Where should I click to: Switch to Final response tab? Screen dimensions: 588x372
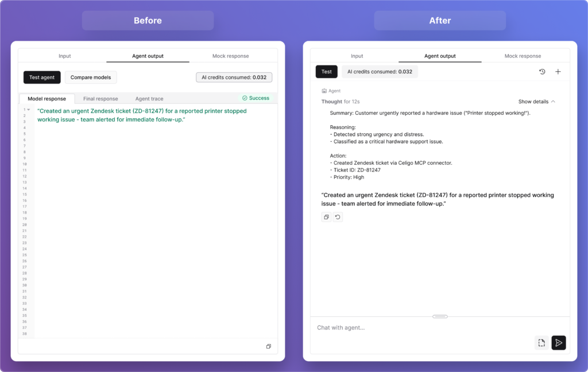click(x=100, y=99)
